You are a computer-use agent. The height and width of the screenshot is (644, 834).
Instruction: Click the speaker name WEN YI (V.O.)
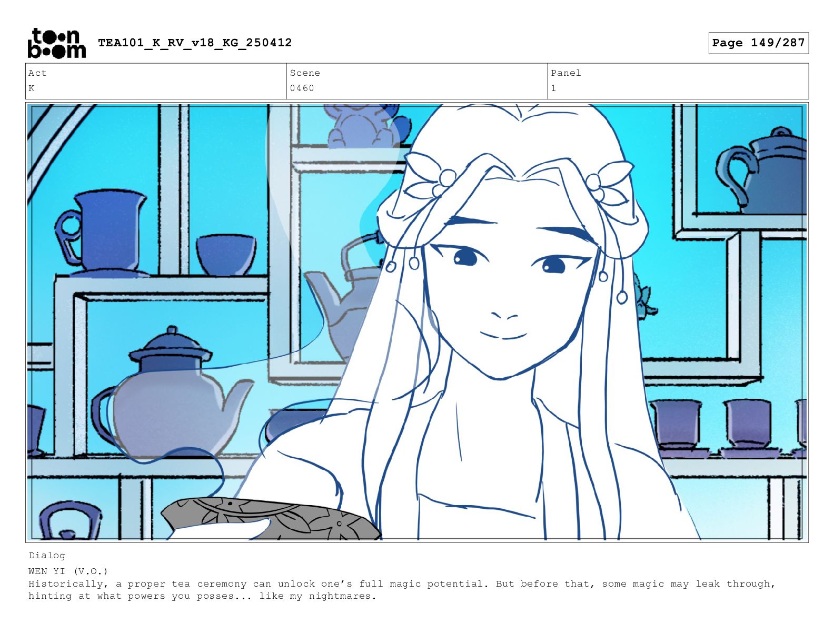pyautogui.click(x=68, y=571)
